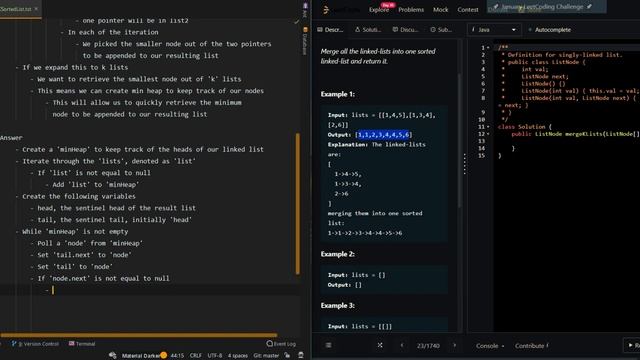
Task: Click the 23/1740 problem counter
Action: 428,346
